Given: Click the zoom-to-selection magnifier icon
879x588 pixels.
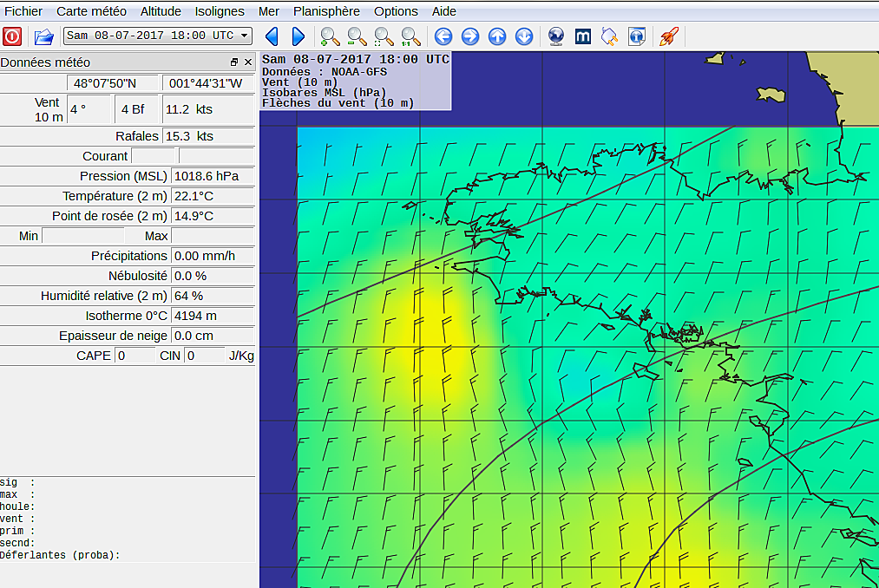Looking at the screenshot, I should coord(384,37).
